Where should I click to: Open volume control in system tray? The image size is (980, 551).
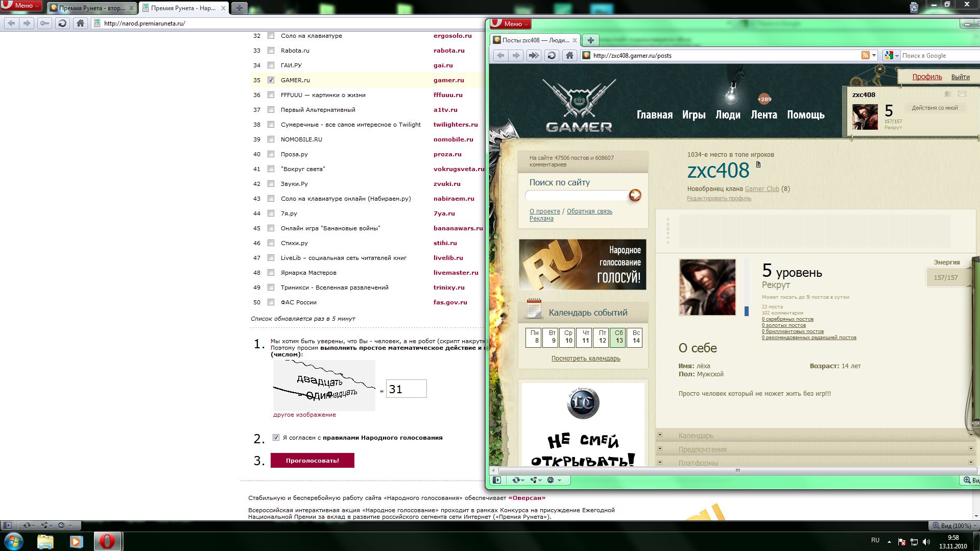point(926,542)
